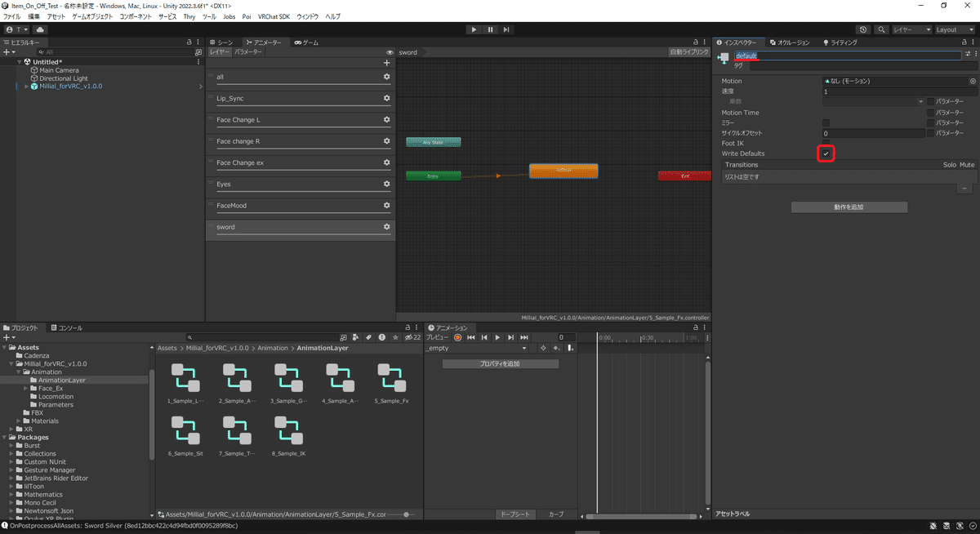980x534 pixels.
Task: Open 5_Sample_Fx controller asset
Action: tap(391, 383)
